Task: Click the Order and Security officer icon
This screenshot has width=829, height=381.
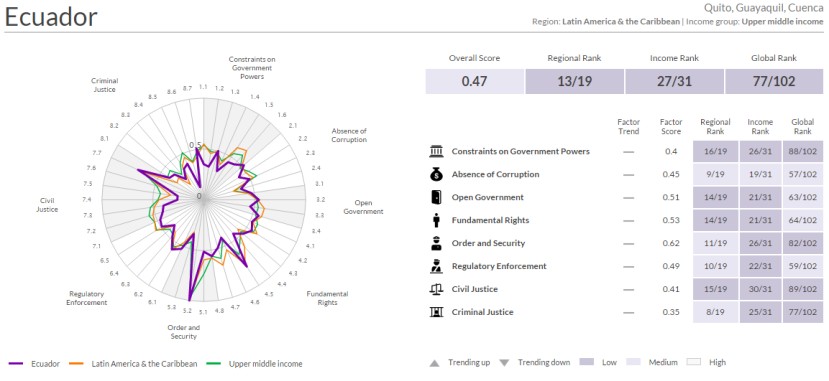Action: click(x=436, y=244)
